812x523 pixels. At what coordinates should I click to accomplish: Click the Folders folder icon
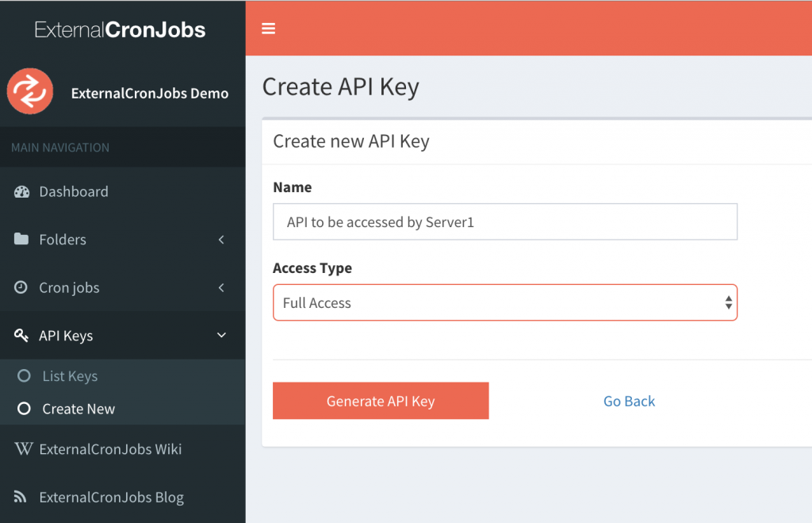tap(21, 239)
